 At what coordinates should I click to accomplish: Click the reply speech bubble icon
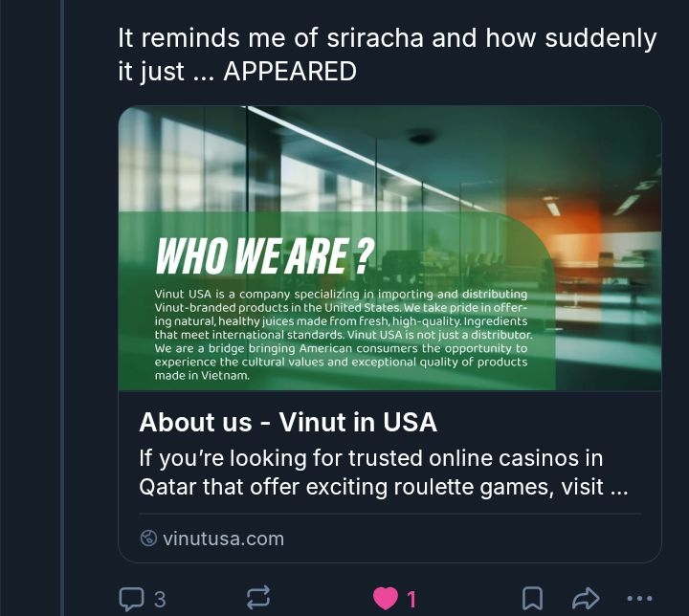point(131,599)
